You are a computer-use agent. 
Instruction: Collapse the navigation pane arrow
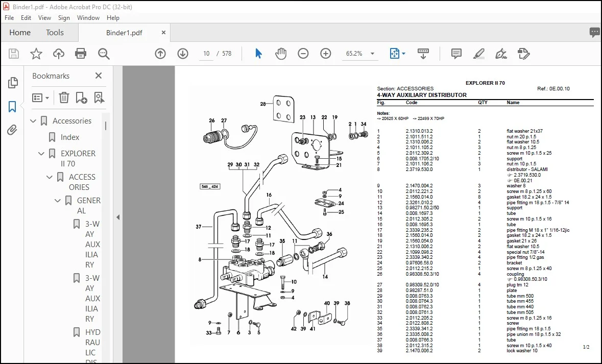(118, 217)
